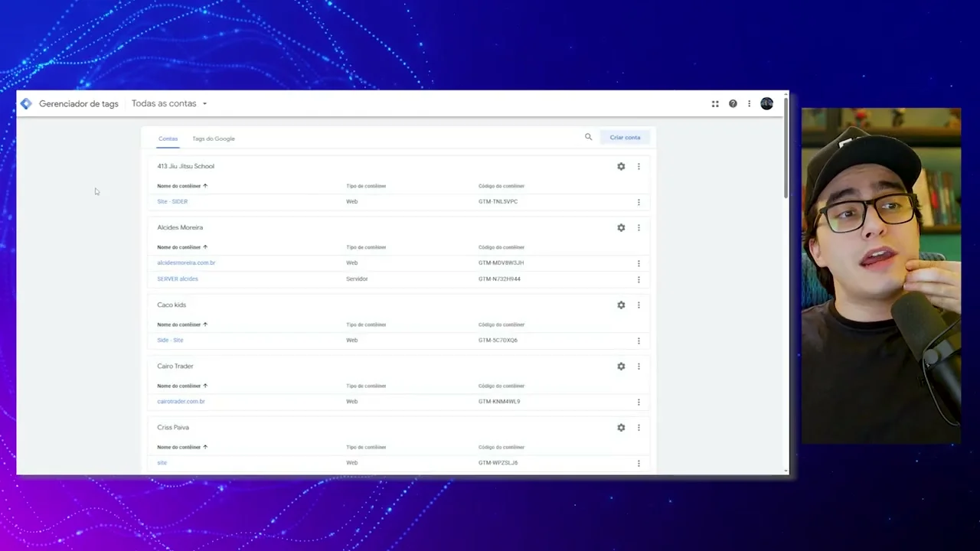
Task: Open settings gear for 413 Jiu Jitsu School
Action: pos(621,166)
